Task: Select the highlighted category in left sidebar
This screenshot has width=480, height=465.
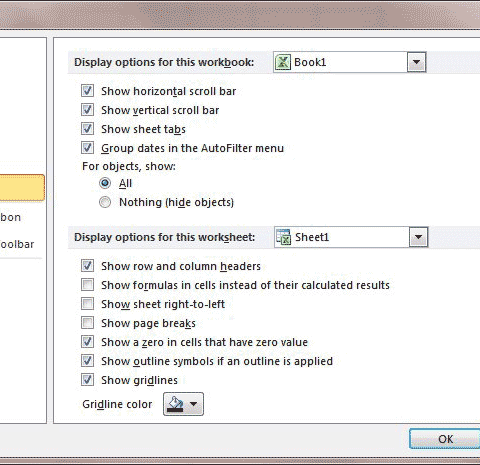Action: pos(22,187)
